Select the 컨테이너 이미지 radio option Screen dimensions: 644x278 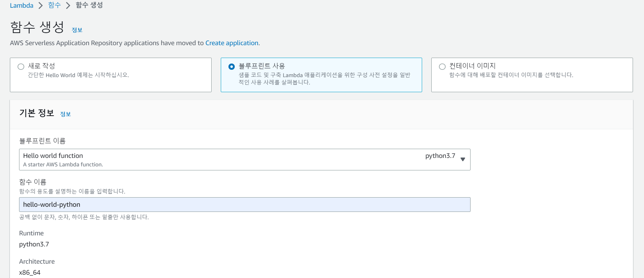pos(442,66)
